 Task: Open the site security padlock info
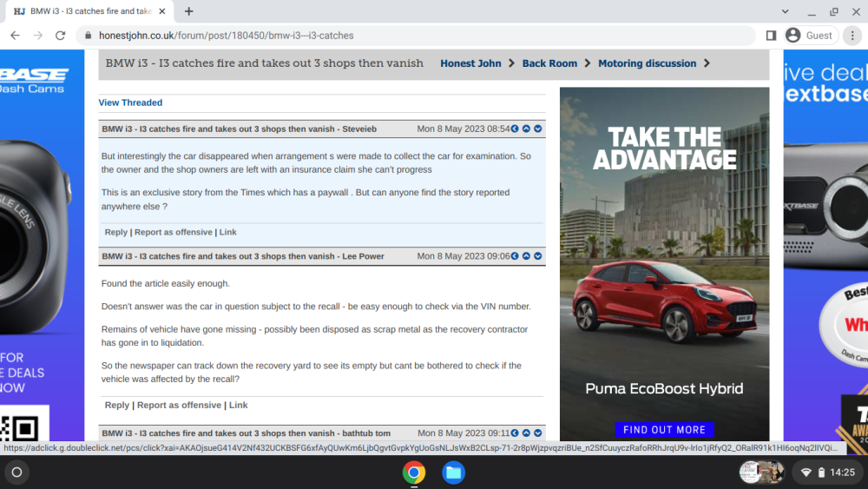(88, 36)
